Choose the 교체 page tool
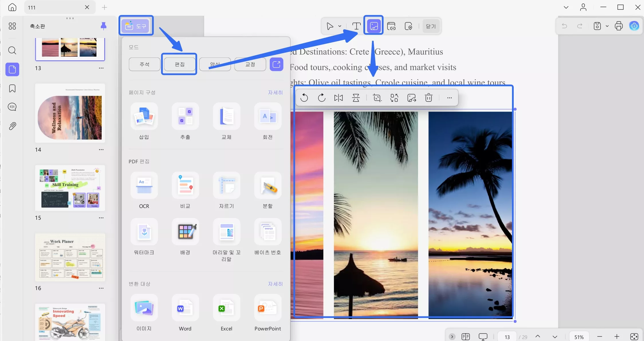Screen dimensions: 644x341 227,122
